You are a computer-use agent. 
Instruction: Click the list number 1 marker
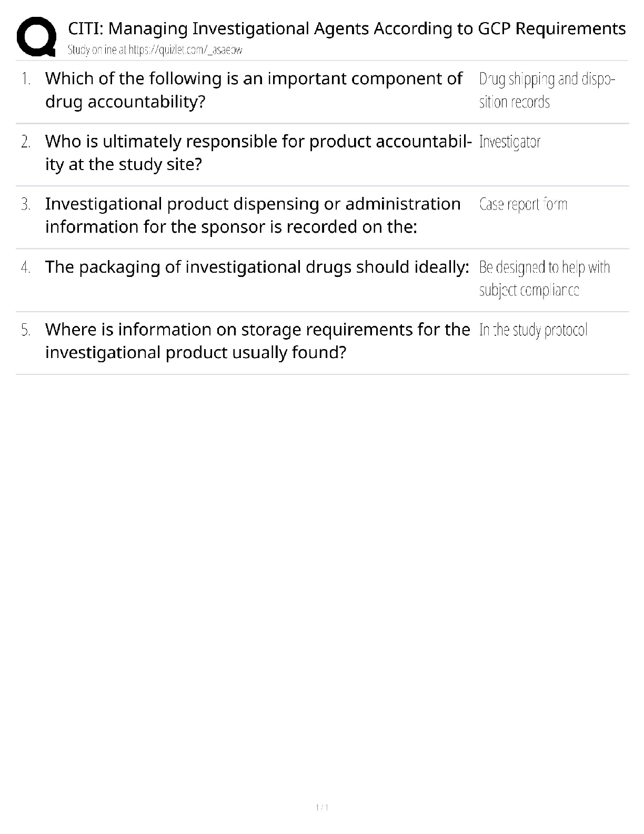pyautogui.click(x=26, y=80)
